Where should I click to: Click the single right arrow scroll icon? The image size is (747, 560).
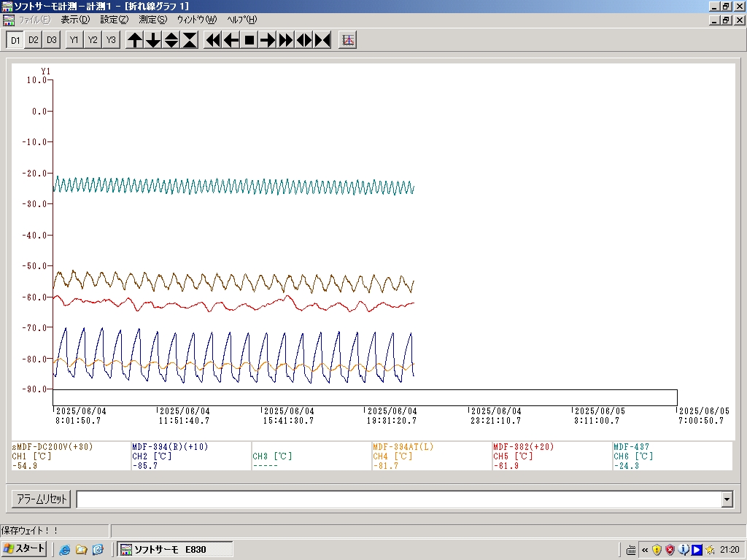click(x=268, y=40)
